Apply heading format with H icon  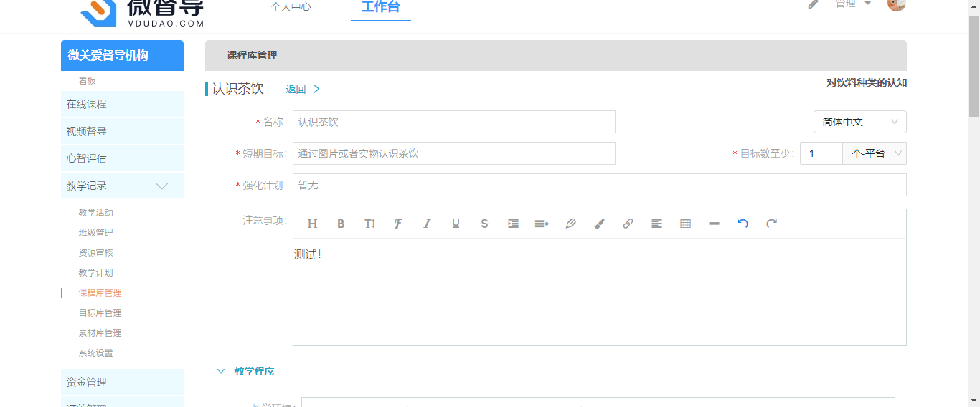[x=312, y=224]
